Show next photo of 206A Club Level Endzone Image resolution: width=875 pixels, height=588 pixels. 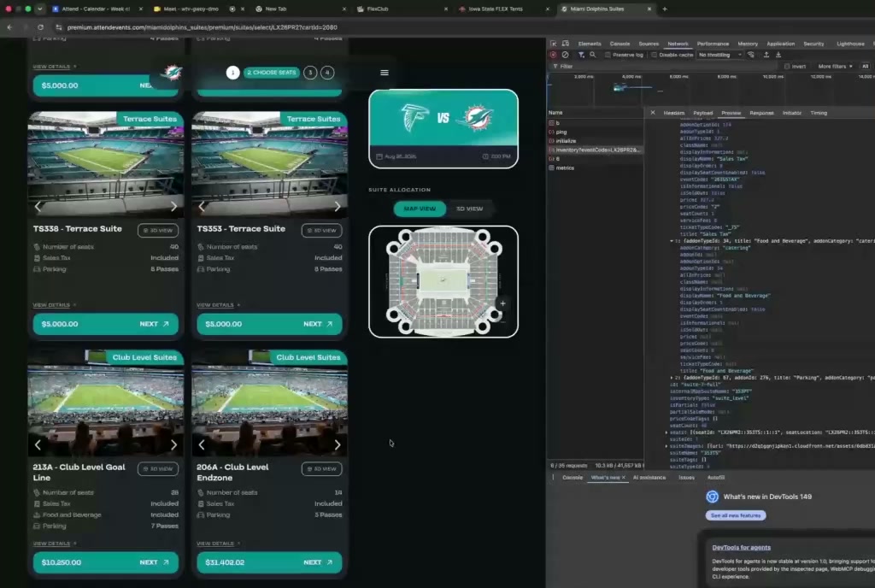[337, 444]
